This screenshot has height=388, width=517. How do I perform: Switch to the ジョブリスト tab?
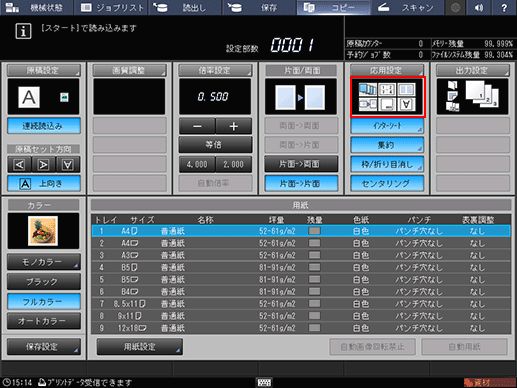coord(111,7)
